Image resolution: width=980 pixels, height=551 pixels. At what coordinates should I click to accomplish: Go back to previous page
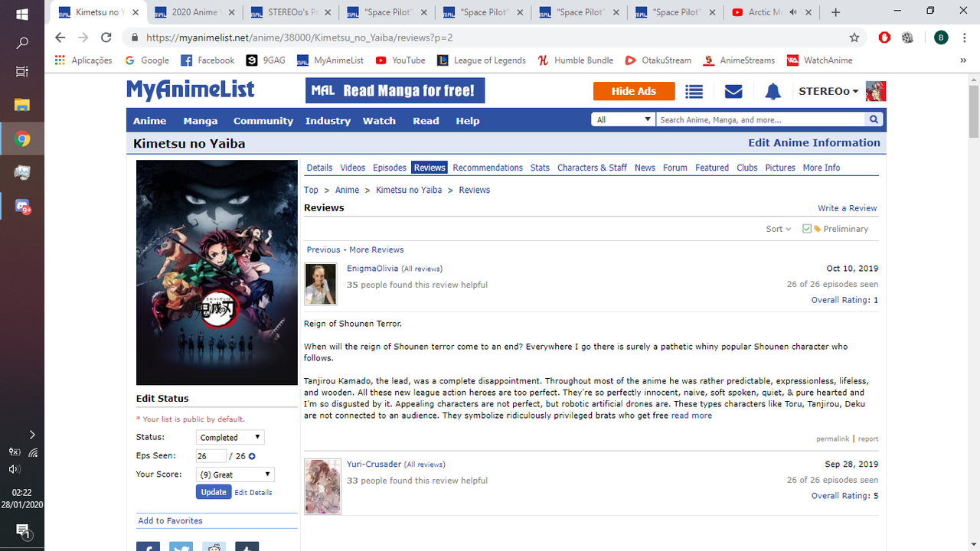tap(60, 37)
